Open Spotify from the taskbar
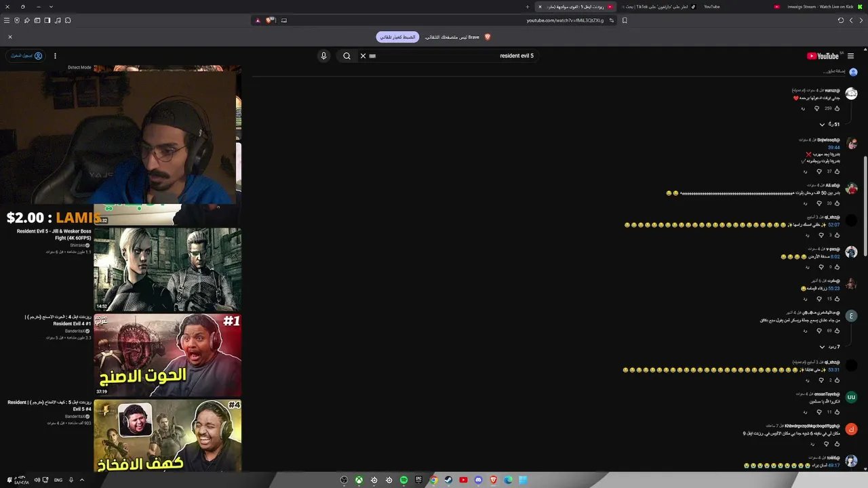This screenshot has height=488, width=868. pos(403,480)
